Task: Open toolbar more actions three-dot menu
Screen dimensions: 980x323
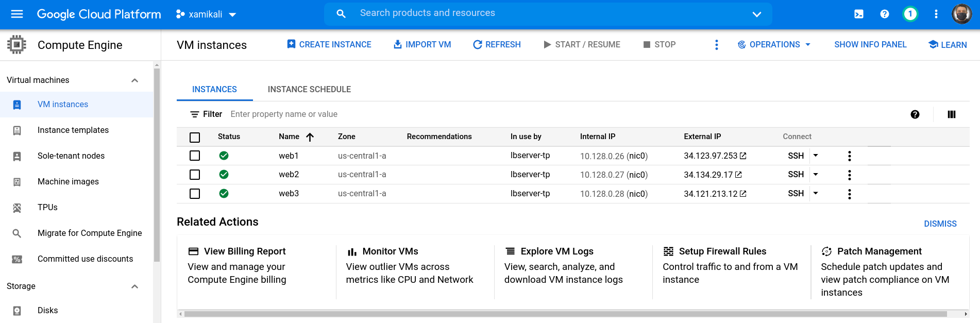Action: tap(716, 45)
